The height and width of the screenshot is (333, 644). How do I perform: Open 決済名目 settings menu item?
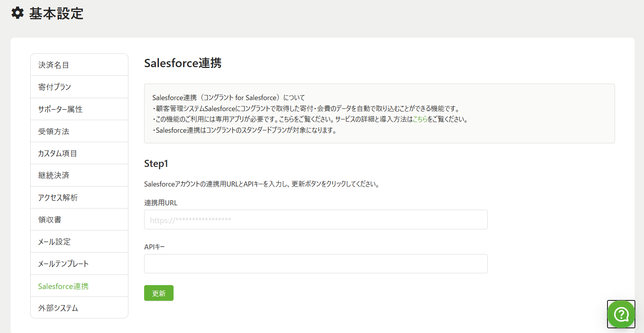[79, 65]
